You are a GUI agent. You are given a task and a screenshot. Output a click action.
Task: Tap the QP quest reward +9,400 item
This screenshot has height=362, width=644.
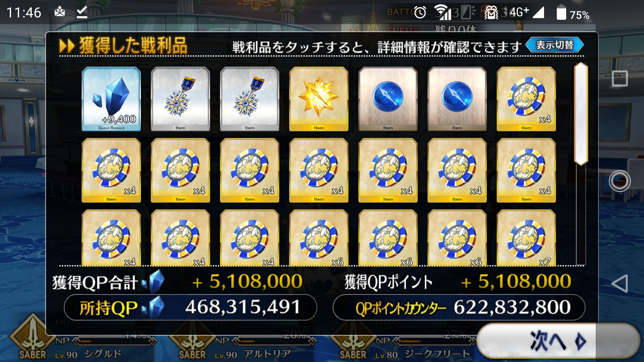tap(111, 99)
